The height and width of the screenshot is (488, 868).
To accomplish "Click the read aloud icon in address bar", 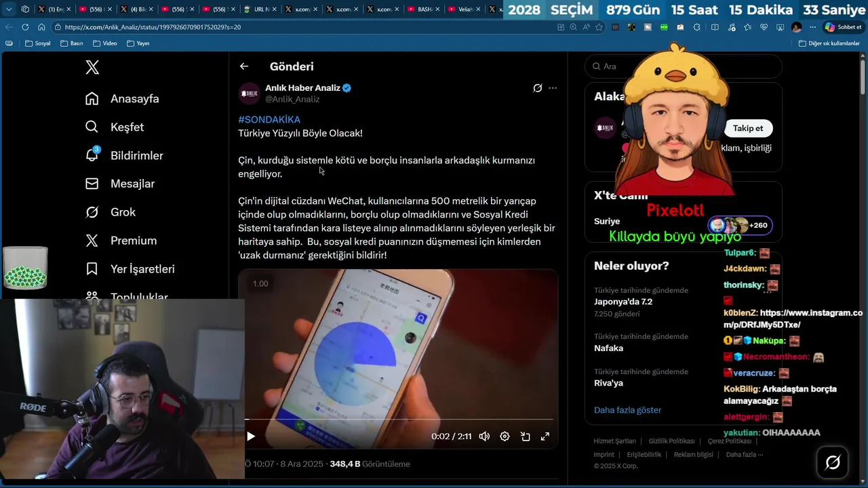I will point(586,27).
